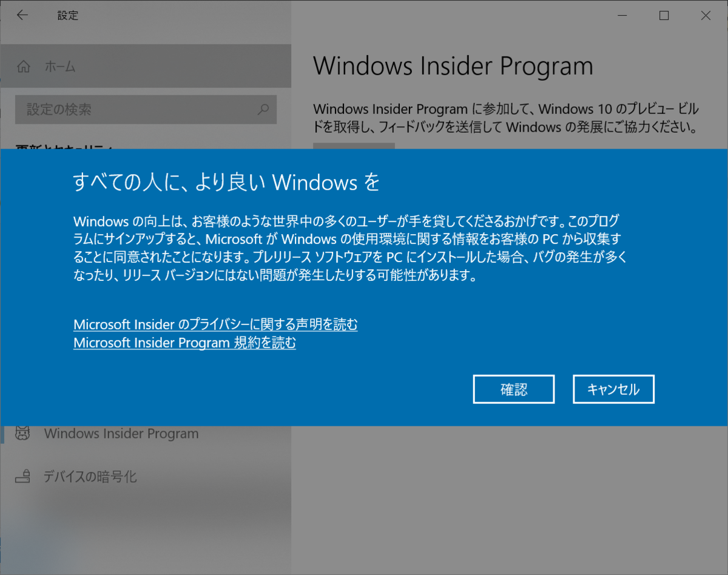Go back with the arrow in title bar
728x575 pixels.
[x=22, y=16]
